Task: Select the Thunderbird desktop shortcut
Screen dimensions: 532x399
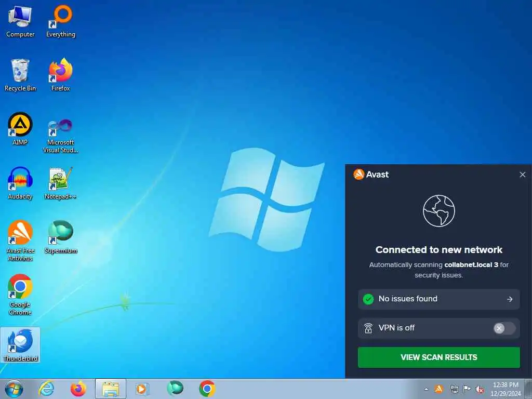Action: [20, 345]
